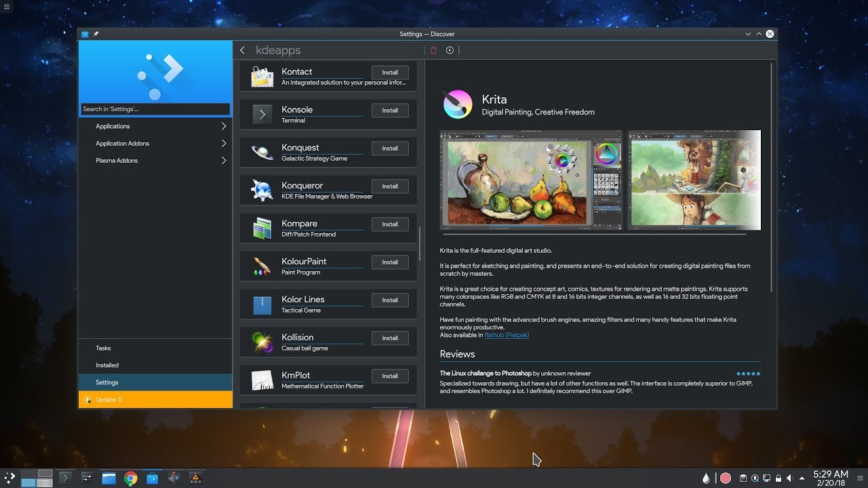Open VLC media player from the taskbar
The width and height of the screenshot is (868, 488).
point(196,478)
